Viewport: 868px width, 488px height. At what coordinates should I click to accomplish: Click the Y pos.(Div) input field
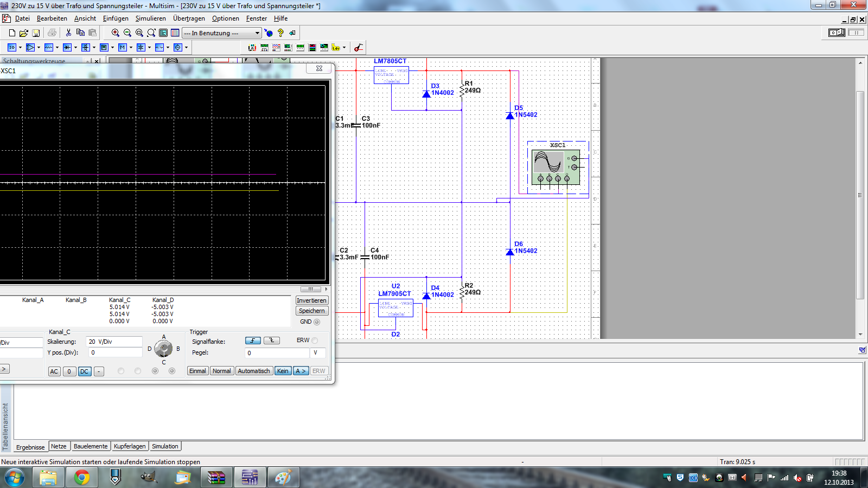click(115, 352)
